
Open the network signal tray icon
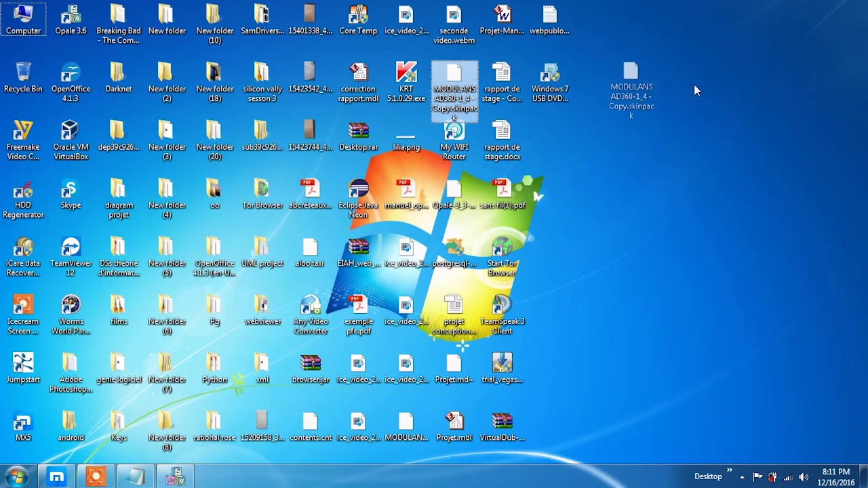[788, 477]
